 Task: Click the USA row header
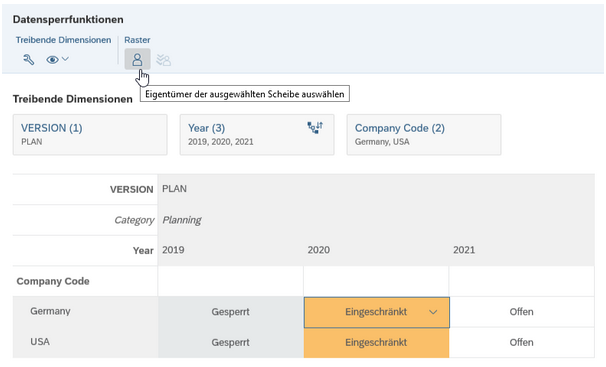point(40,342)
